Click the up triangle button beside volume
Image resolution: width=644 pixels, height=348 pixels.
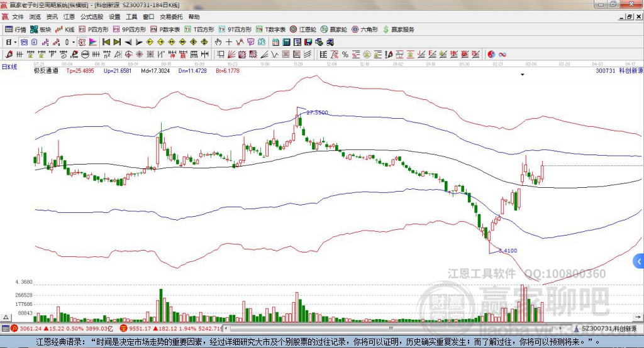click(x=6, y=317)
